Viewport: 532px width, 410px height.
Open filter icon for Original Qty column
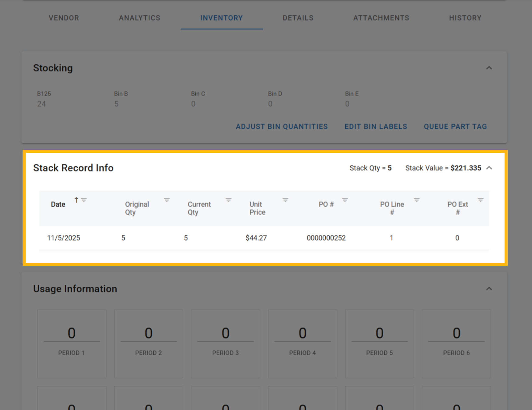point(167,200)
